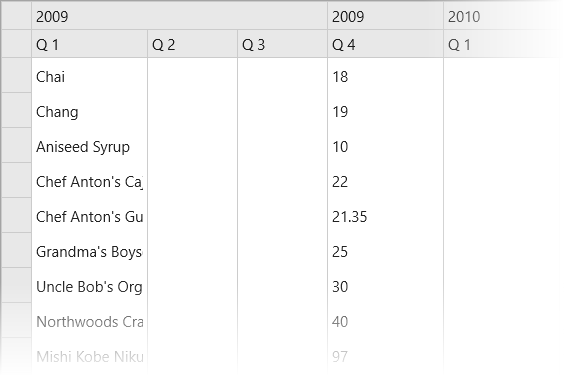Click the Grandma's Boys cell
The height and width of the screenshot is (376, 564).
[x=90, y=252]
